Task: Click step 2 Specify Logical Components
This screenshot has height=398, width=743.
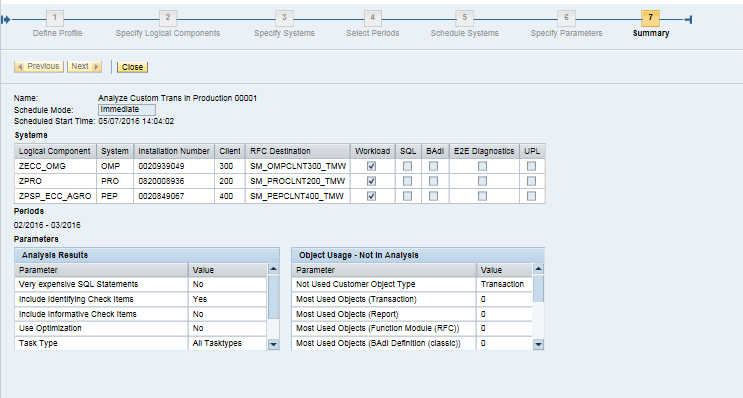Action: point(168,18)
